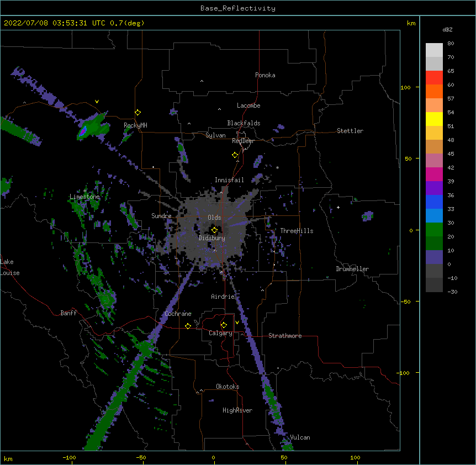Click the yellow diamond marker above Calgary
This screenshot has width=476, height=465.
click(x=224, y=325)
